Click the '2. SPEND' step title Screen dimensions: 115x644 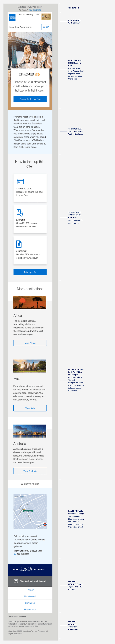pos(20,220)
